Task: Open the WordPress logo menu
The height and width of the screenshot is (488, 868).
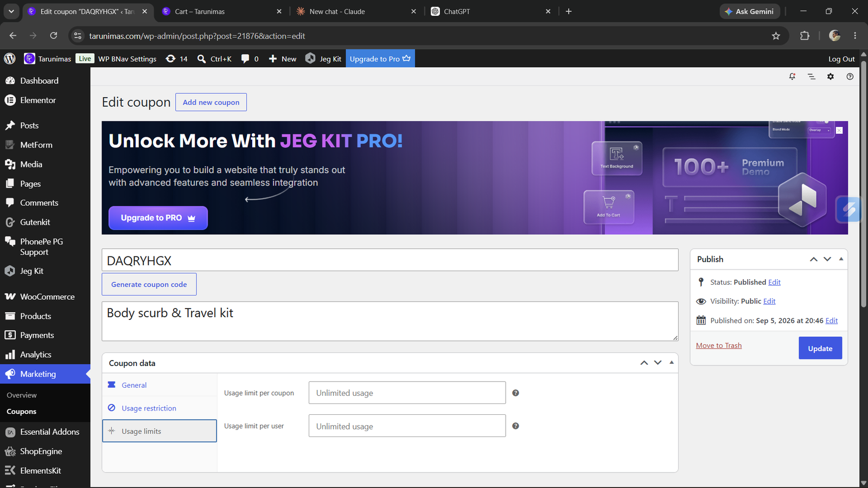Action: coord(10,59)
